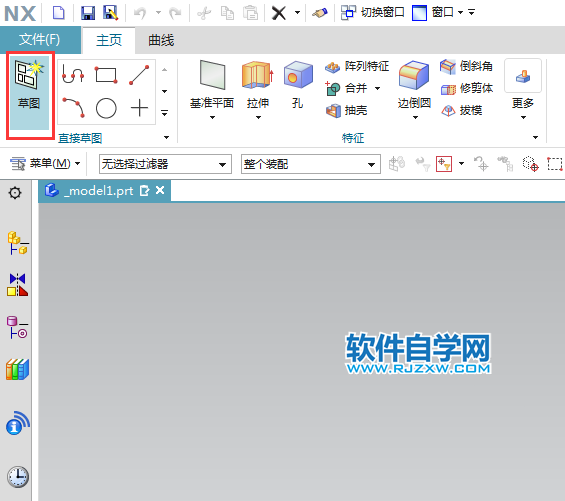Switch to the Home (主页) tab
Image resolution: width=565 pixels, height=501 pixels.
[109, 40]
